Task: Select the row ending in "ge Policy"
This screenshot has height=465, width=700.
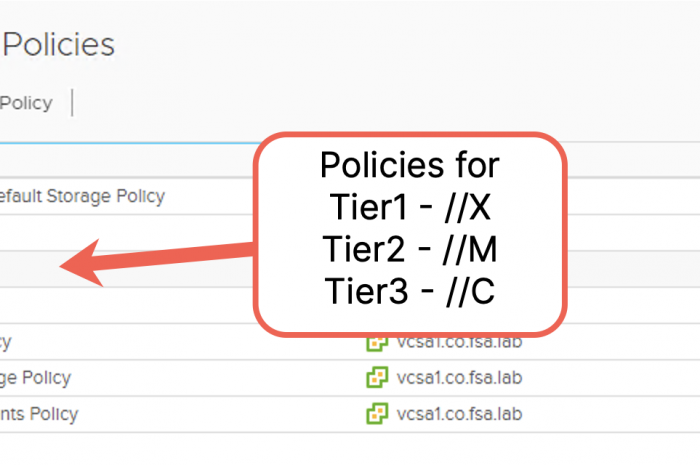Action: pos(36,378)
